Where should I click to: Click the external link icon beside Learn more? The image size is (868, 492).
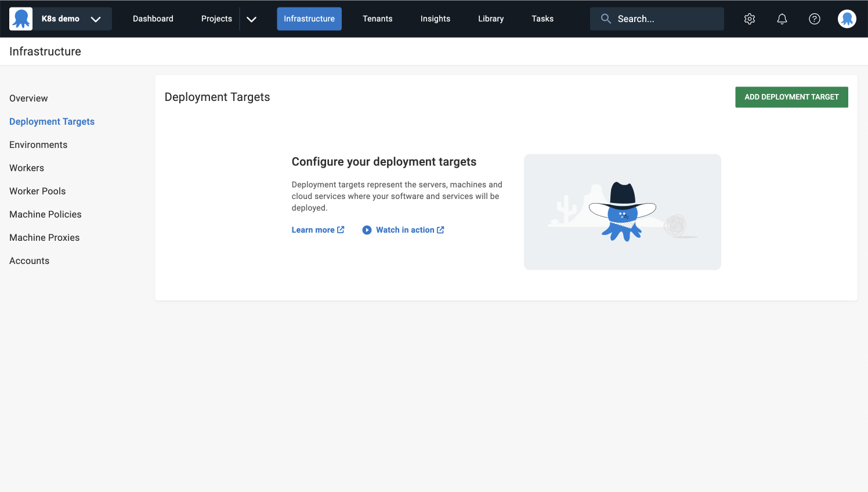pyautogui.click(x=341, y=229)
